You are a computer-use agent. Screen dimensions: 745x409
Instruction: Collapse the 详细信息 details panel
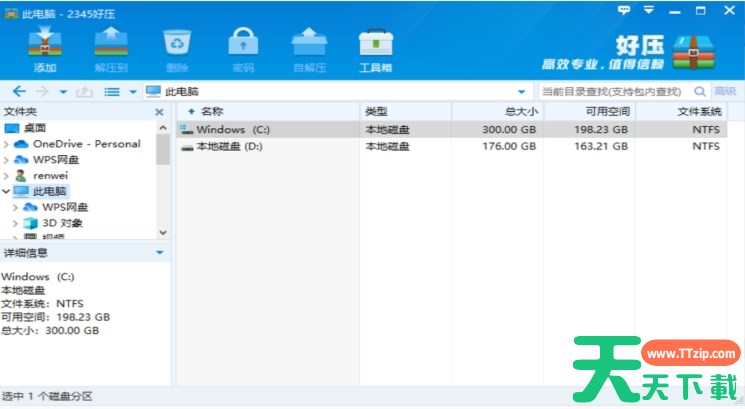pyautogui.click(x=160, y=253)
